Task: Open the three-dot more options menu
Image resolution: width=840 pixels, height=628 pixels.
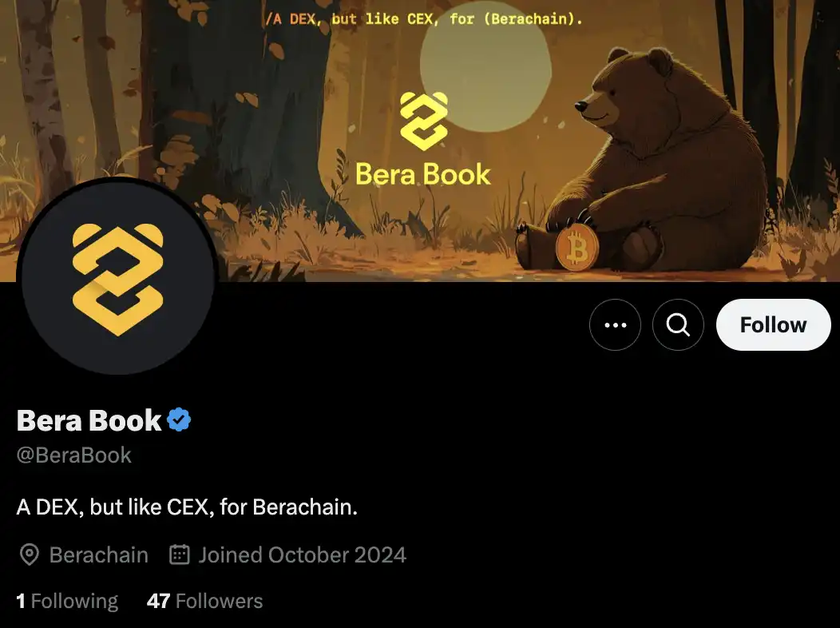Action: [x=615, y=324]
